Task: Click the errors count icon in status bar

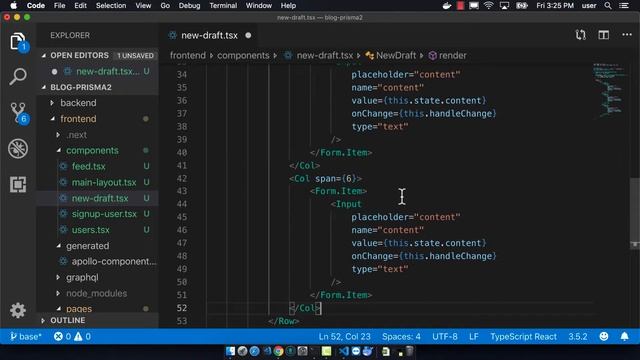Action: click(58, 337)
